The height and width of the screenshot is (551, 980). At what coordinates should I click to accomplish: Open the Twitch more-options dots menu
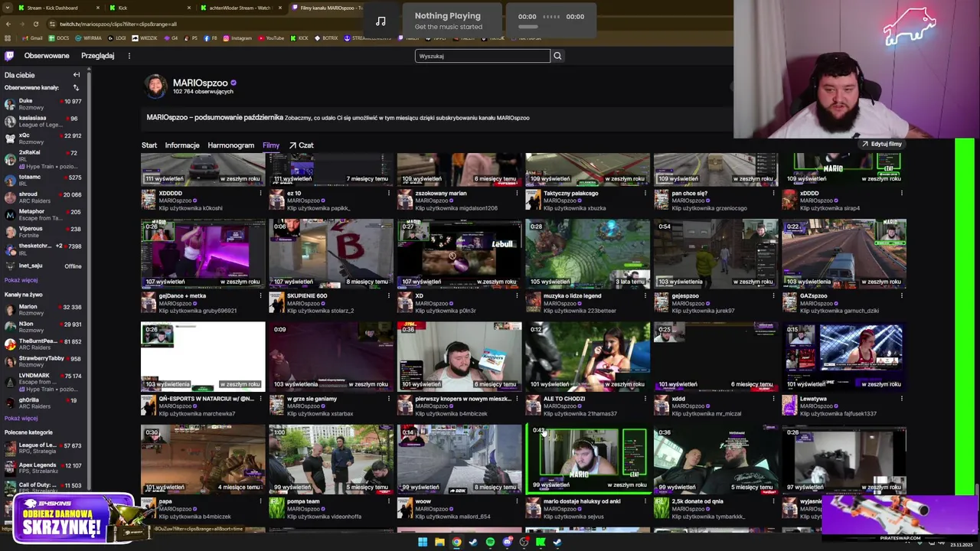click(129, 56)
